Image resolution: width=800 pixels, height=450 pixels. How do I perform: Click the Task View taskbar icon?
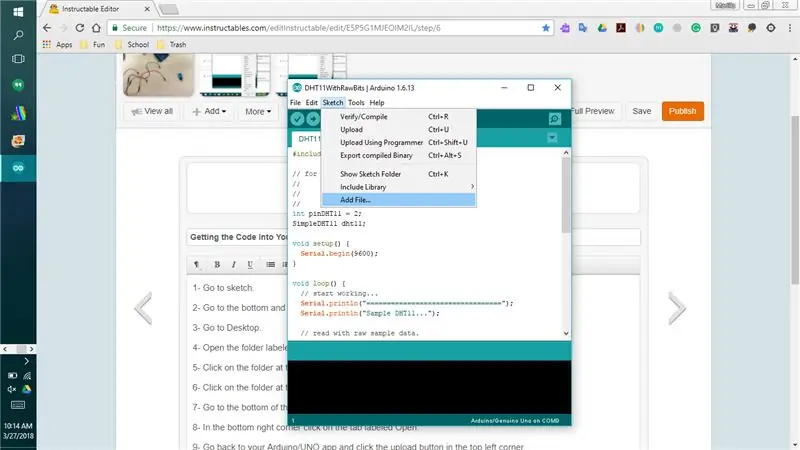(18, 59)
